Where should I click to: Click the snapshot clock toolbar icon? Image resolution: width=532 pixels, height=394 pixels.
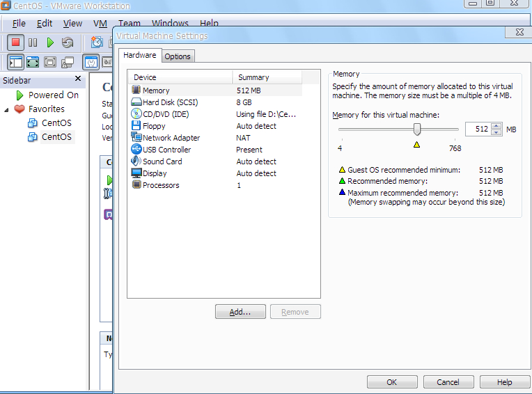[97, 42]
